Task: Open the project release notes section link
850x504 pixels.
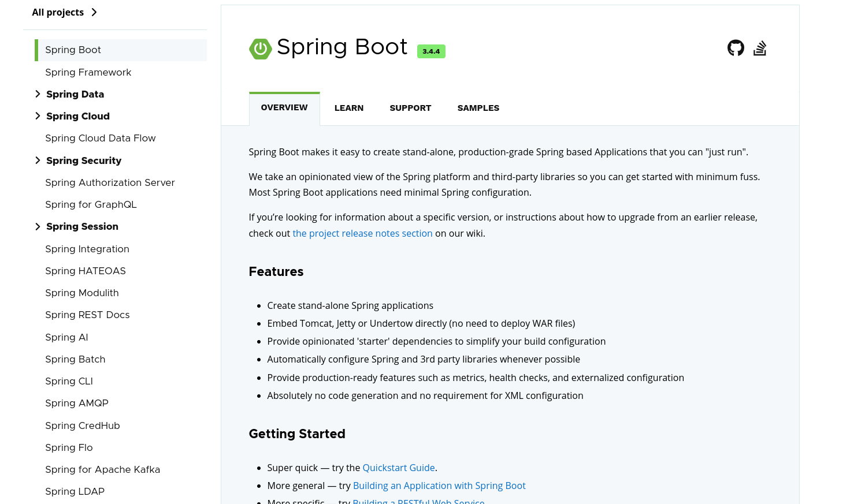Action: click(x=362, y=233)
